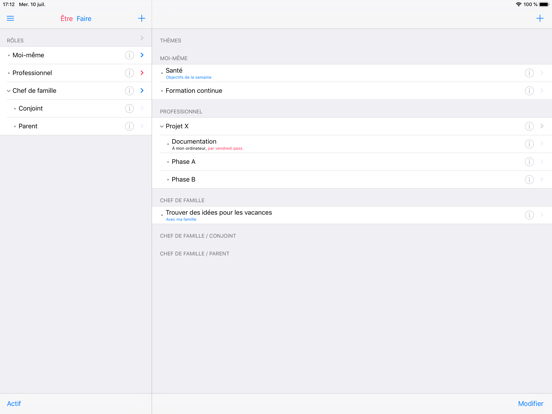Tap the Chef de famille / Conjoint header
This screenshot has height=414, width=552.
click(x=198, y=236)
